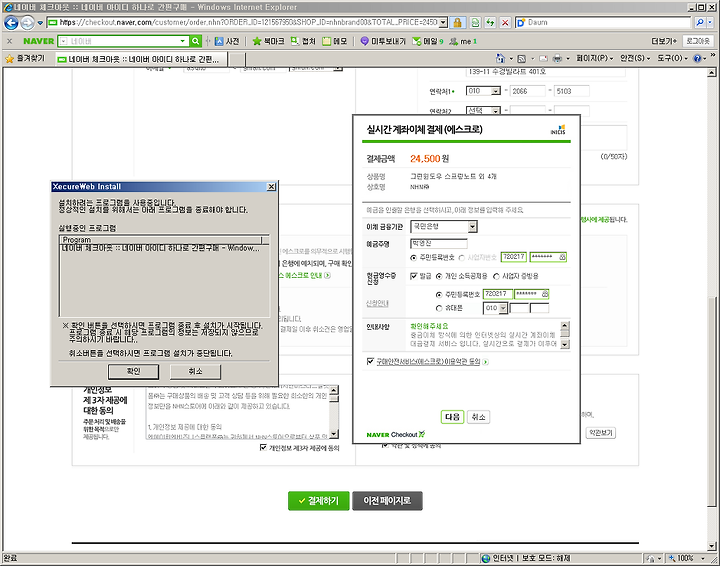Select the 네이버 체크아웃 browser tab

click(142, 59)
